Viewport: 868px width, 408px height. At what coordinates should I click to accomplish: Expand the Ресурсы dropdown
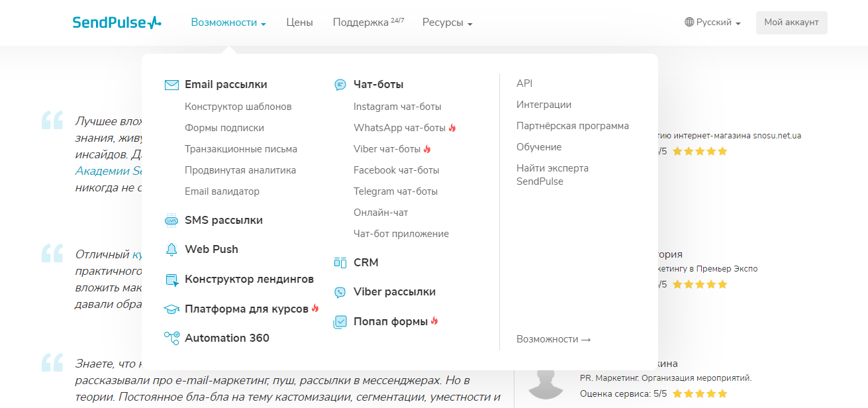coord(448,23)
